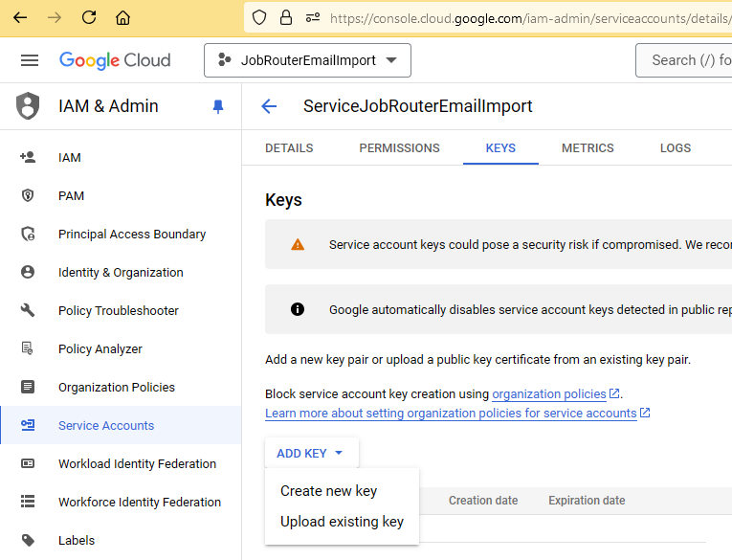Click the PAM shield icon
The height and width of the screenshot is (560, 732).
[x=28, y=195]
